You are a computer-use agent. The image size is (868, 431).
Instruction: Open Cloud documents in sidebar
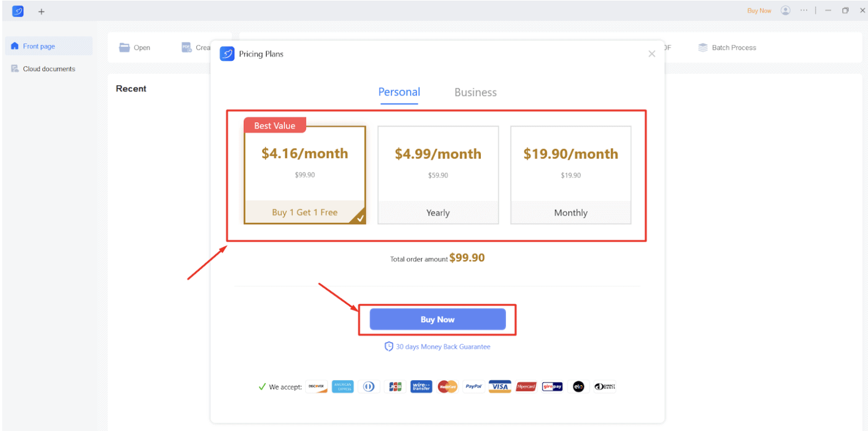tap(49, 69)
